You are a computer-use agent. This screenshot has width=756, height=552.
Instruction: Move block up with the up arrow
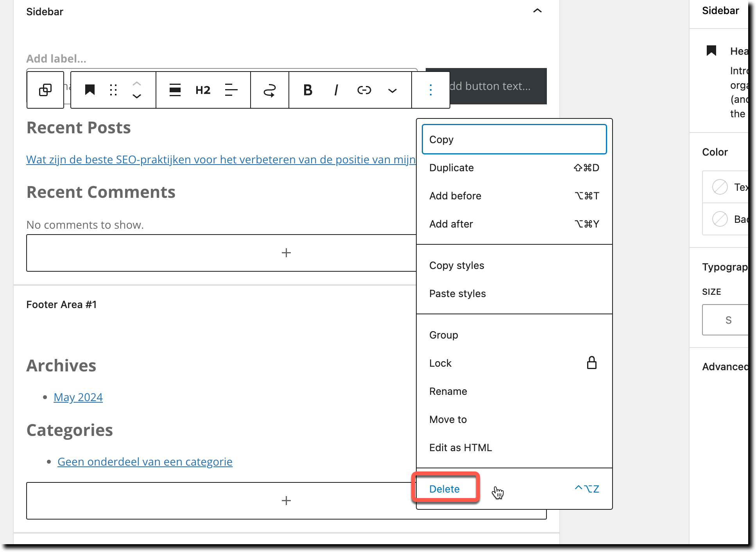136,83
